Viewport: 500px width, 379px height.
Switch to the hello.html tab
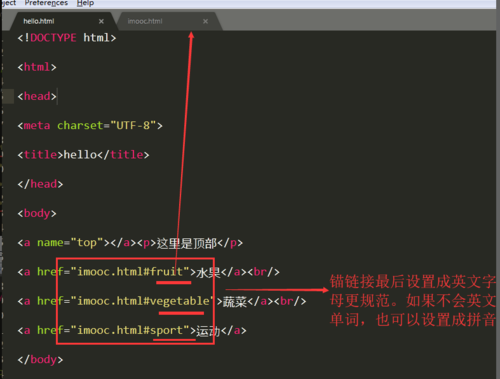tap(39, 21)
